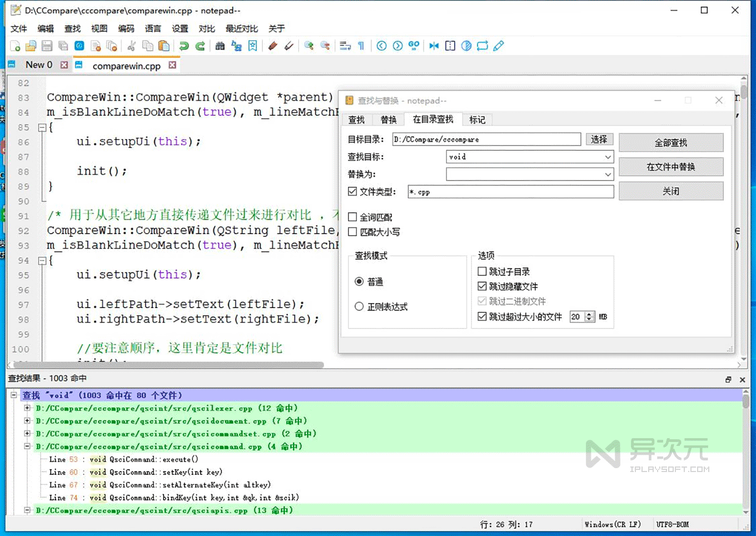Click the 目标目录 path input field
The width and height of the screenshot is (756, 536).
(486, 139)
